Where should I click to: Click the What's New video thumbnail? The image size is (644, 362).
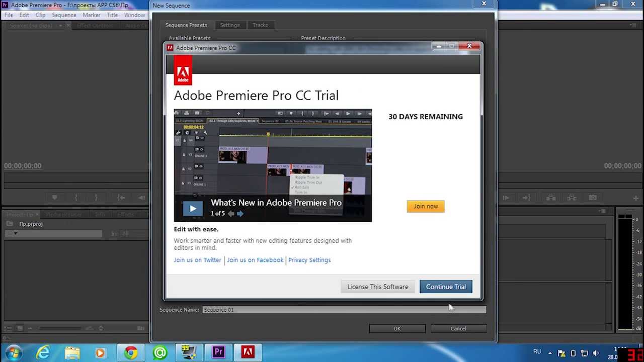(273, 165)
